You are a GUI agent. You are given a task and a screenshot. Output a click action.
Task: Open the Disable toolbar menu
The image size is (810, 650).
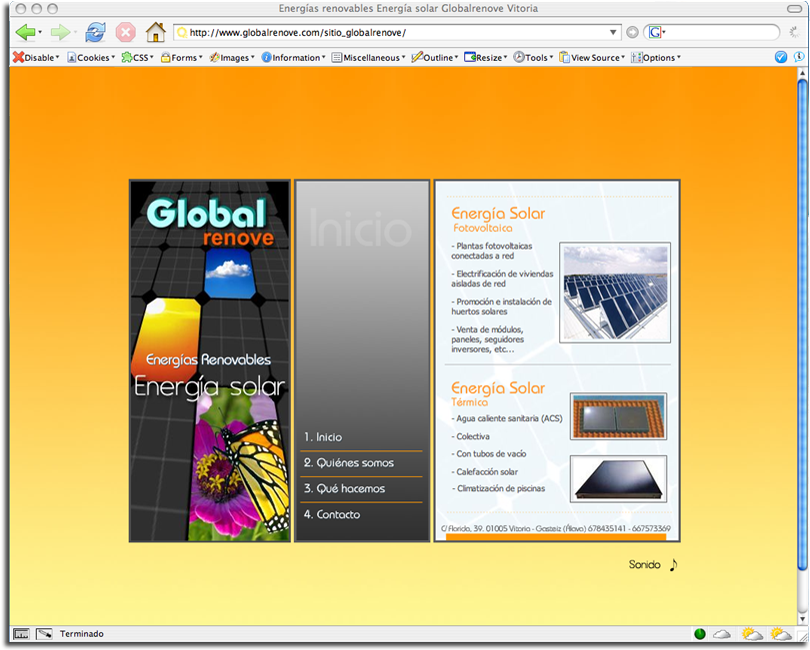click(x=36, y=57)
